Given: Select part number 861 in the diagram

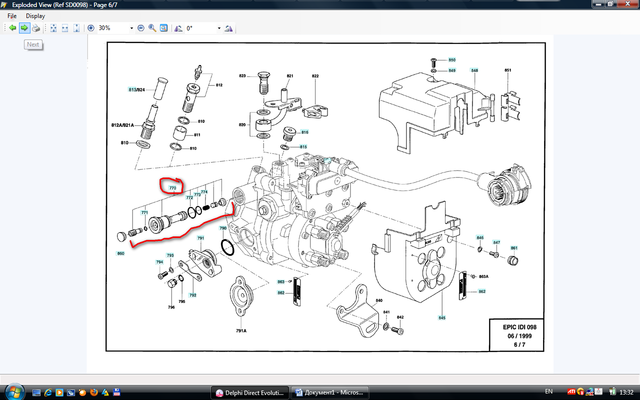Looking at the screenshot, I should pyautogui.click(x=514, y=247).
